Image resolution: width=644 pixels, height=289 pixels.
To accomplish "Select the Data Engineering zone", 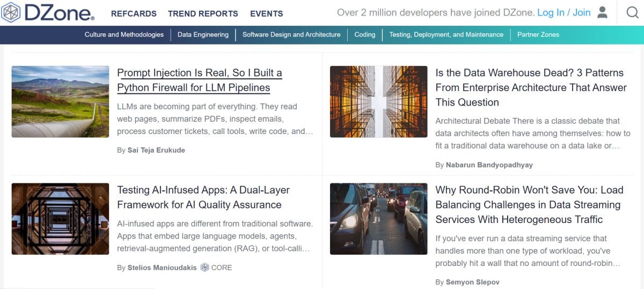I will tap(203, 34).
